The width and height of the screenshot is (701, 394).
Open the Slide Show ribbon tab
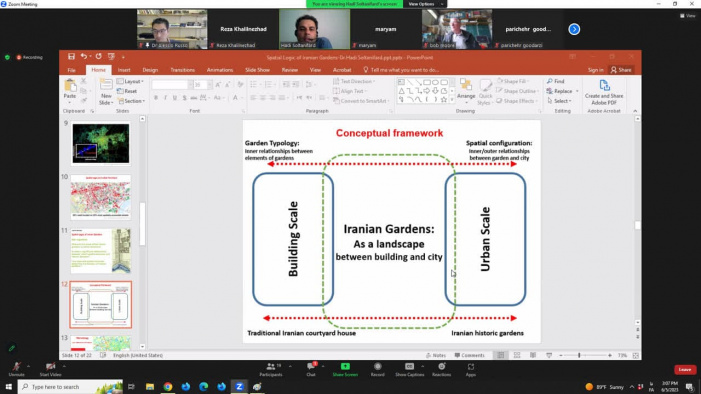click(257, 70)
